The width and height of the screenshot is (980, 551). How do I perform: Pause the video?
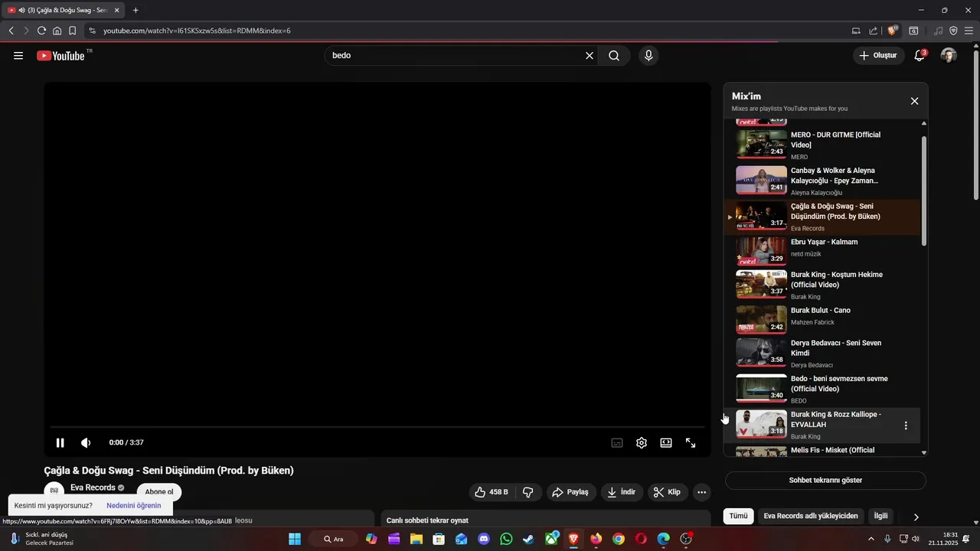[x=60, y=442]
